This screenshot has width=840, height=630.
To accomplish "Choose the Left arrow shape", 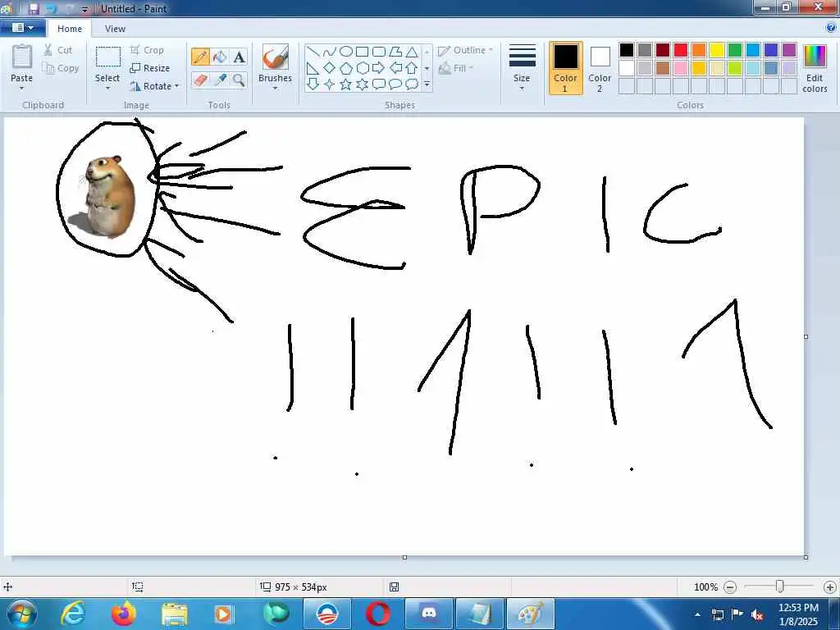I will [x=395, y=68].
